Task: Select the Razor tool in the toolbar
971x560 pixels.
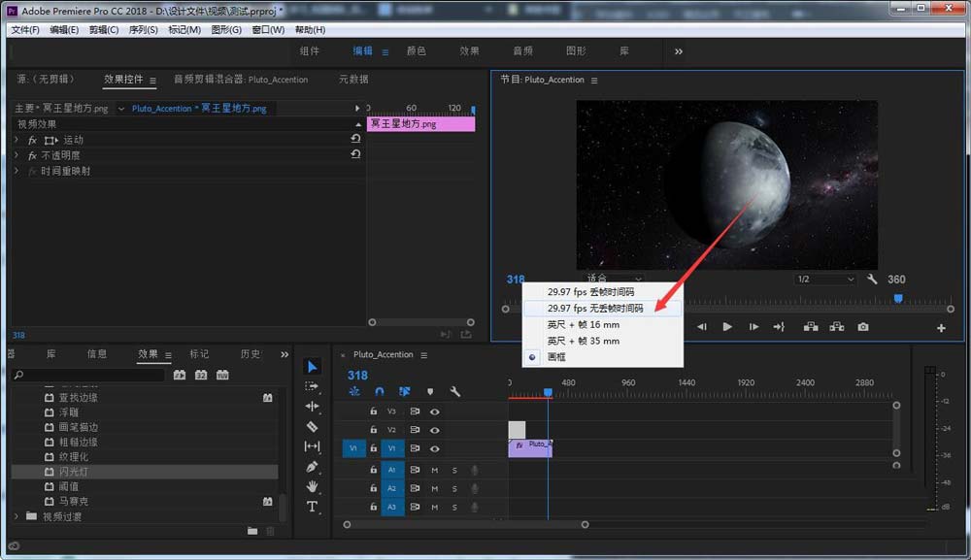Action: point(312,426)
